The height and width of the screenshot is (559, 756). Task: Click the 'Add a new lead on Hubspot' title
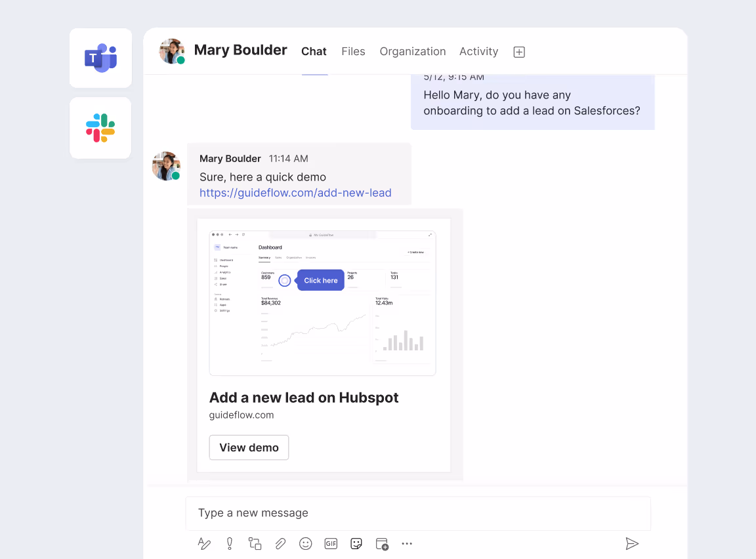(304, 398)
